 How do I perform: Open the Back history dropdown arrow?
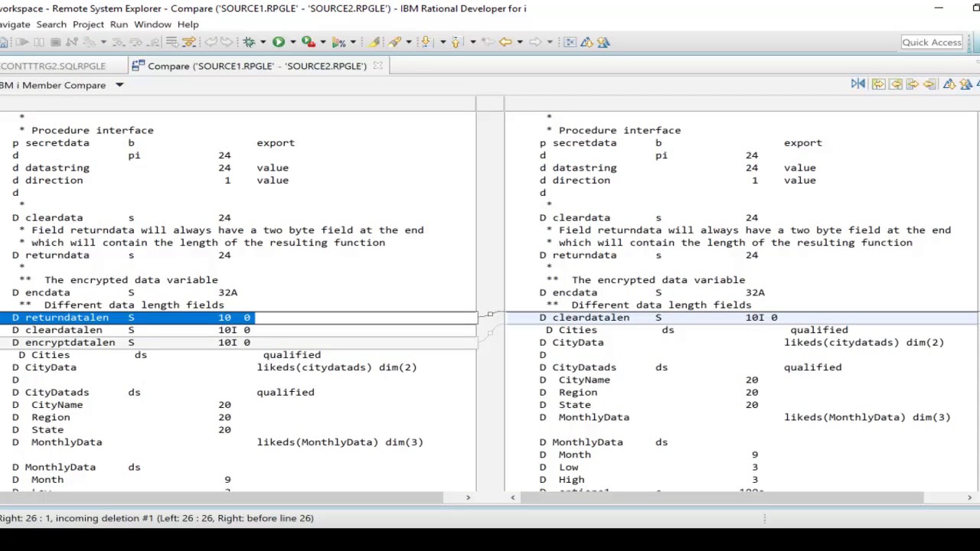click(x=520, y=42)
